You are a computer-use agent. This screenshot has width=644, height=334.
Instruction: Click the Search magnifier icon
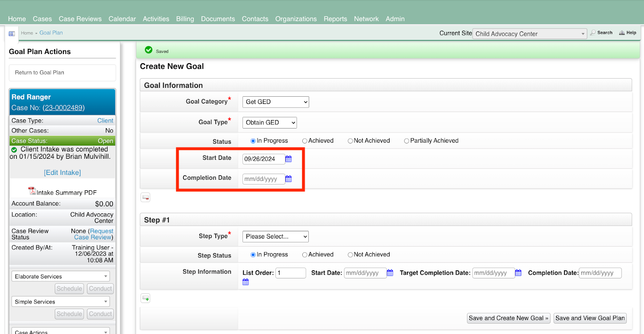point(593,33)
